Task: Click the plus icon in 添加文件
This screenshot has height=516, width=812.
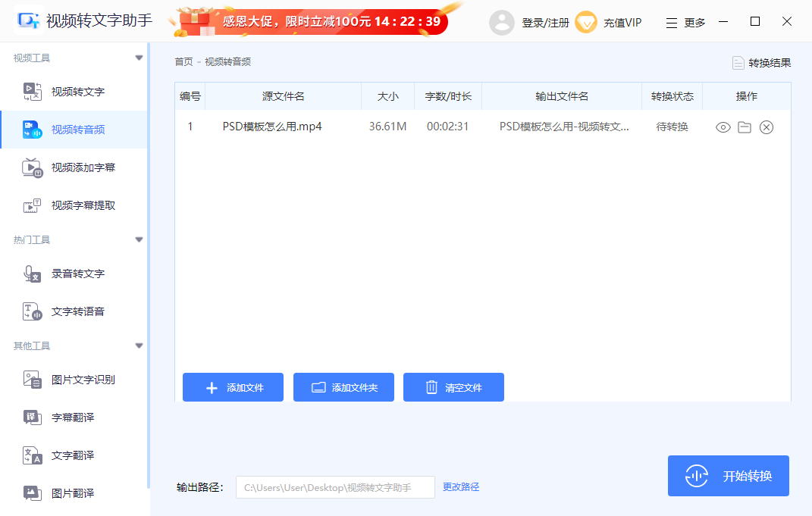Action: pyautogui.click(x=212, y=388)
